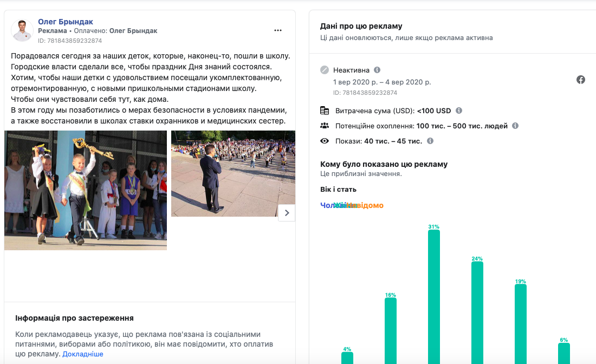Click the potential reach people icon
Screen dimensions: 596x364
[x=325, y=126]
